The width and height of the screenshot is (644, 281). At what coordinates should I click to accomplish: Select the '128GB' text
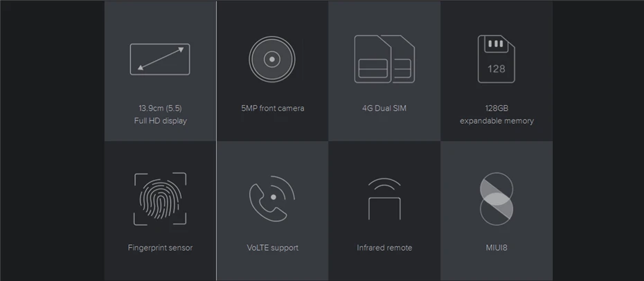pyautogui.click(x=497, y=108)
